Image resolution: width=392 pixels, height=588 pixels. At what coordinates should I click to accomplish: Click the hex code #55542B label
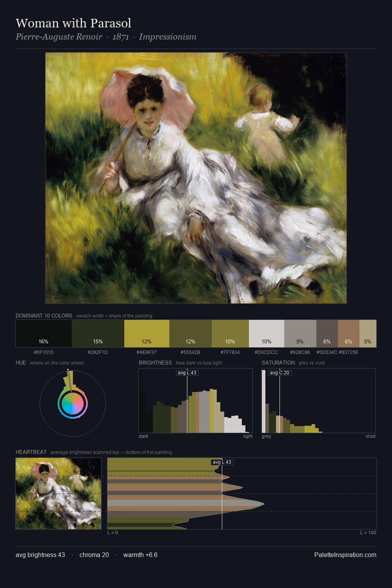191,352
